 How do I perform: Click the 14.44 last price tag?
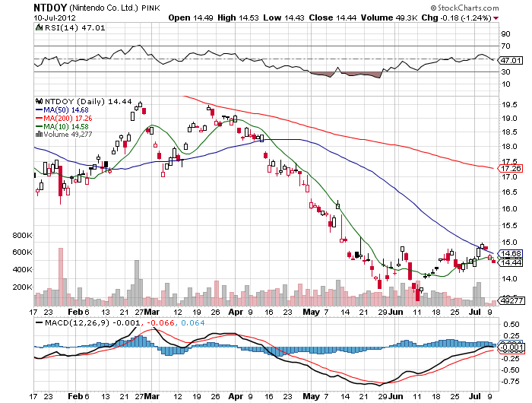[510, 262]
